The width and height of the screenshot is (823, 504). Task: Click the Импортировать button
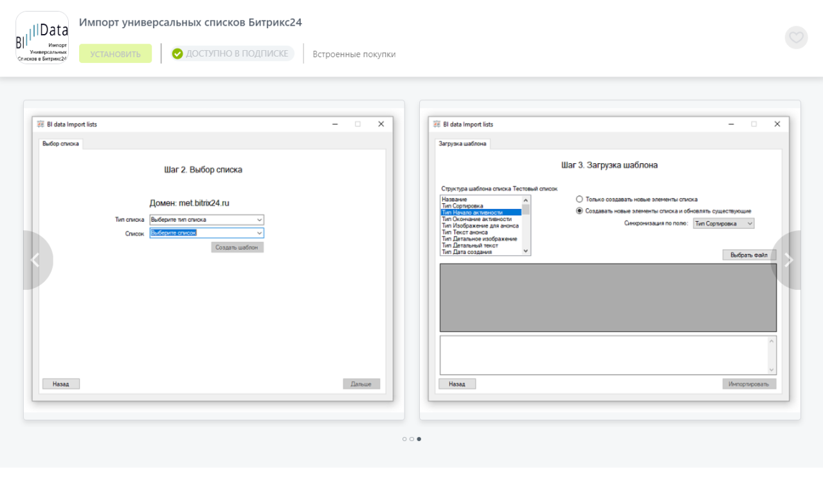pyautogui.click(x=749, y=384)
